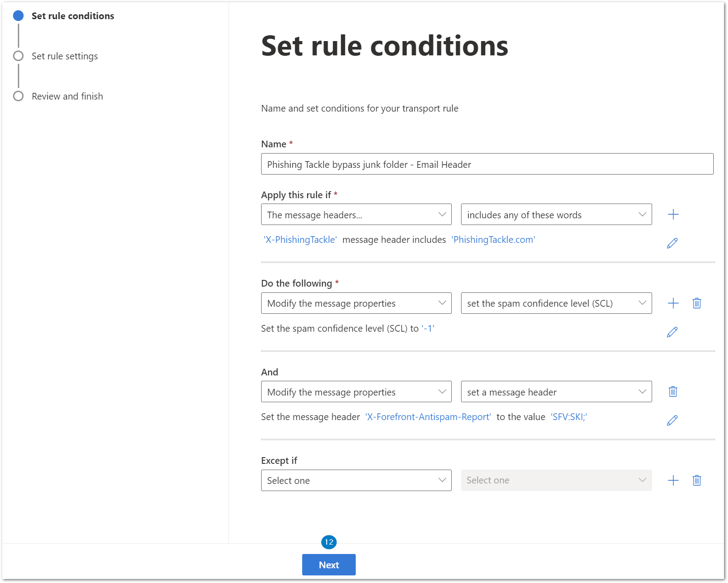
Task: Open 'set a message header' dropdown
Action: tap(556, 391)
